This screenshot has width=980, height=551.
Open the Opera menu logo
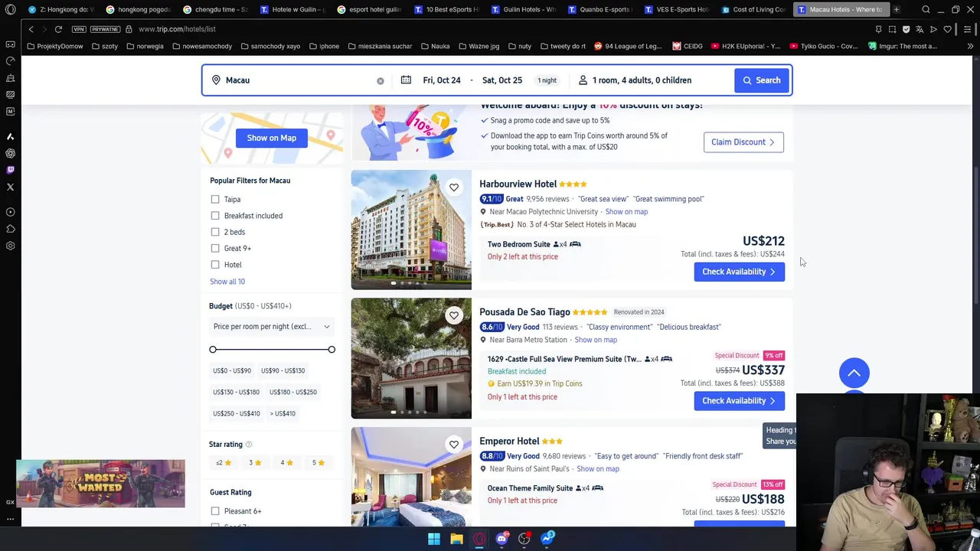10,9
